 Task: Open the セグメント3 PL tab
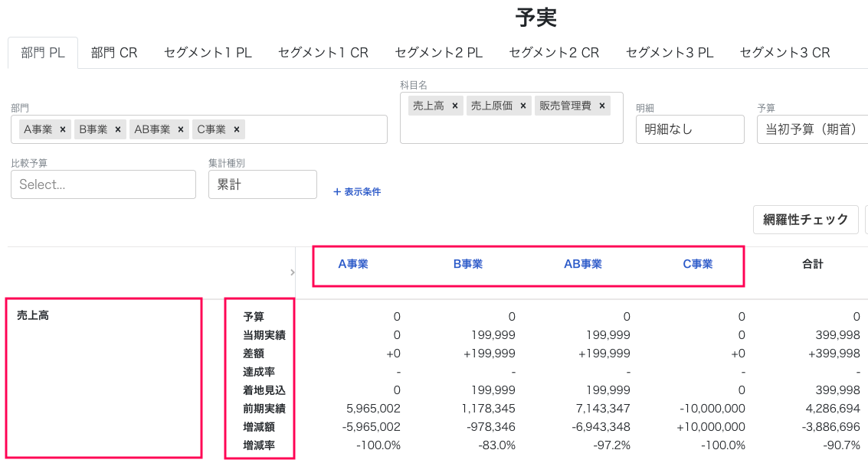[x=670, y=53]
